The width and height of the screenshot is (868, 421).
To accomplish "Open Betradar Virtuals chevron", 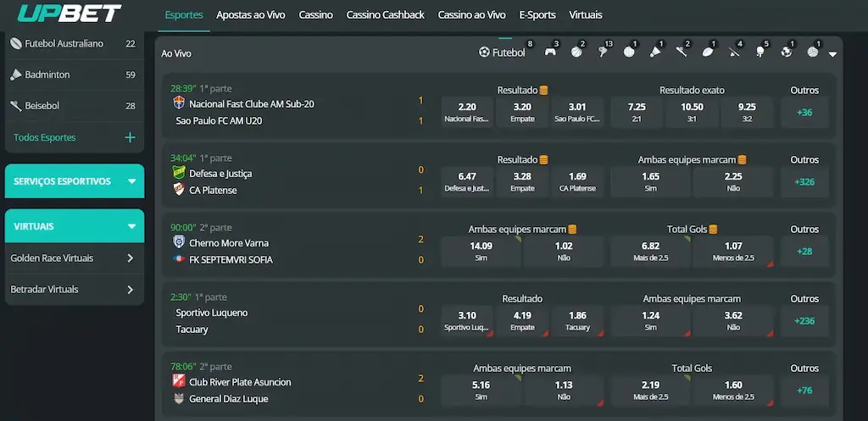I will click(x=131, y=290).
